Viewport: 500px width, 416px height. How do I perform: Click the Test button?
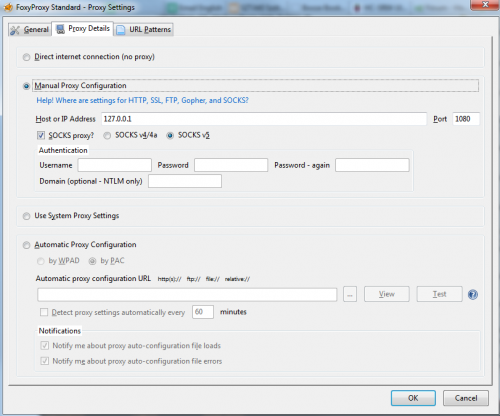pos(439,294)
